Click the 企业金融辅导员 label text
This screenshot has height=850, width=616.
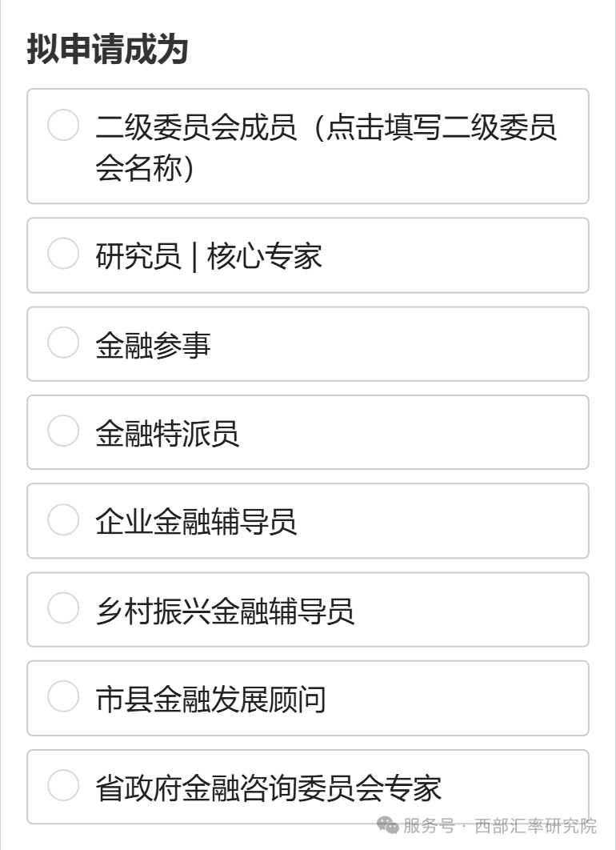(196, 522)
